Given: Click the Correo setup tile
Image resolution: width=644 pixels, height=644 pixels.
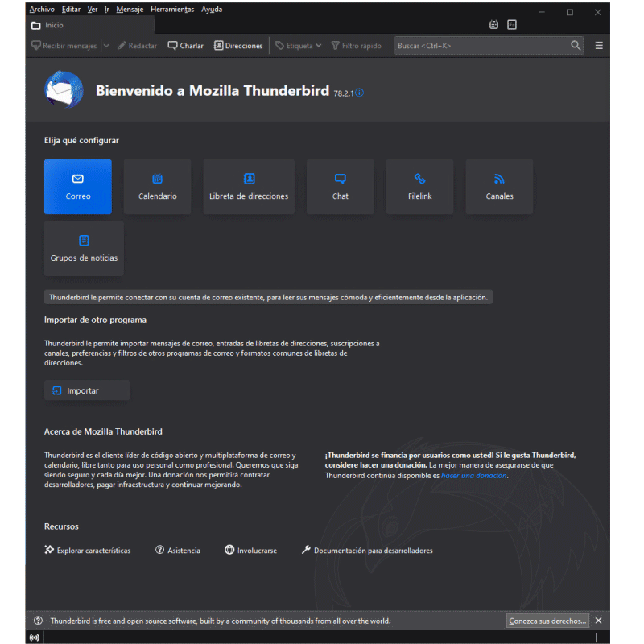Looking at the screenshot, I should [78, 187].
